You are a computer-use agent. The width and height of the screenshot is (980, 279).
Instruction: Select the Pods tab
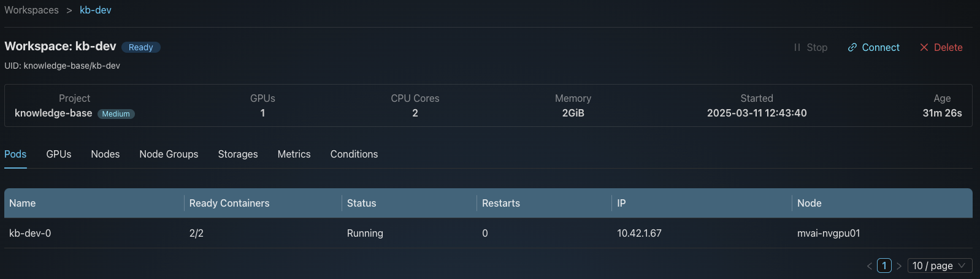point(15,154)
